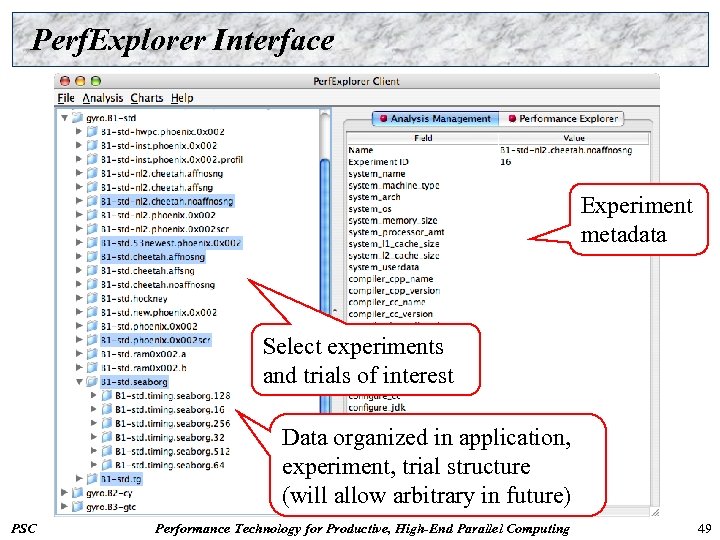Click the window resize grip corner

[x=655, y=512]
